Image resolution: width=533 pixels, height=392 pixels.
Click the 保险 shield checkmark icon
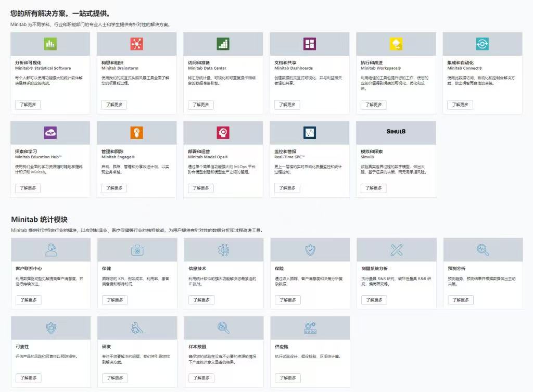(x=310, y=250)
